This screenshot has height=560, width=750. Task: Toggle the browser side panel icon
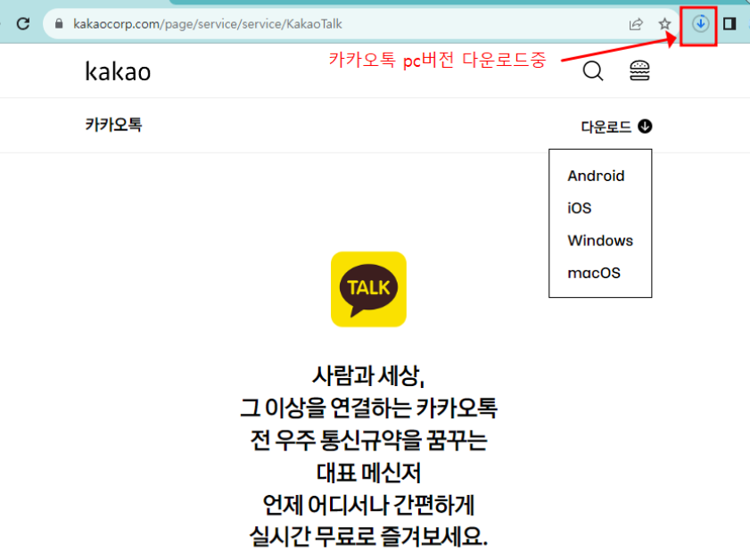(729, 23)
